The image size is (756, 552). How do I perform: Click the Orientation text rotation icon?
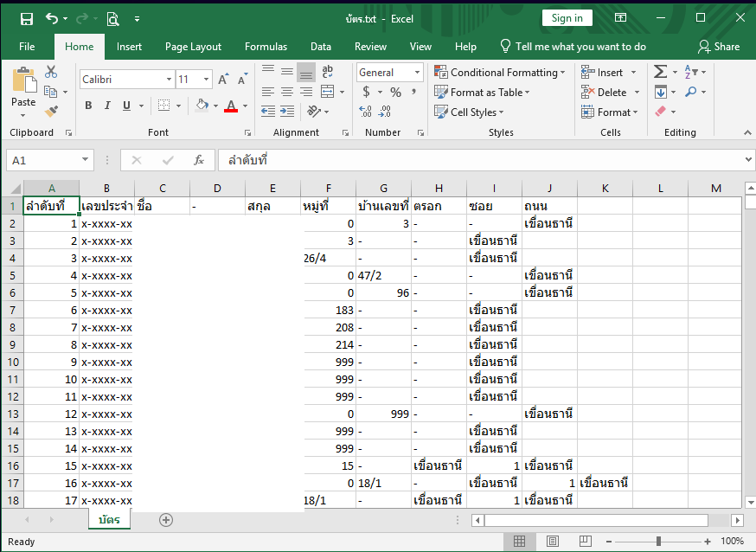click(314, 112)
